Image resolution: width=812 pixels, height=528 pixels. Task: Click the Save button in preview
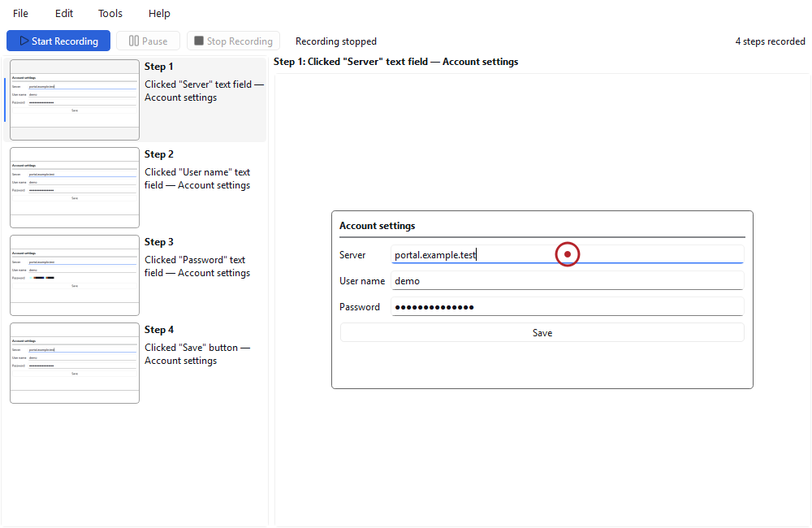coord(542,333)
